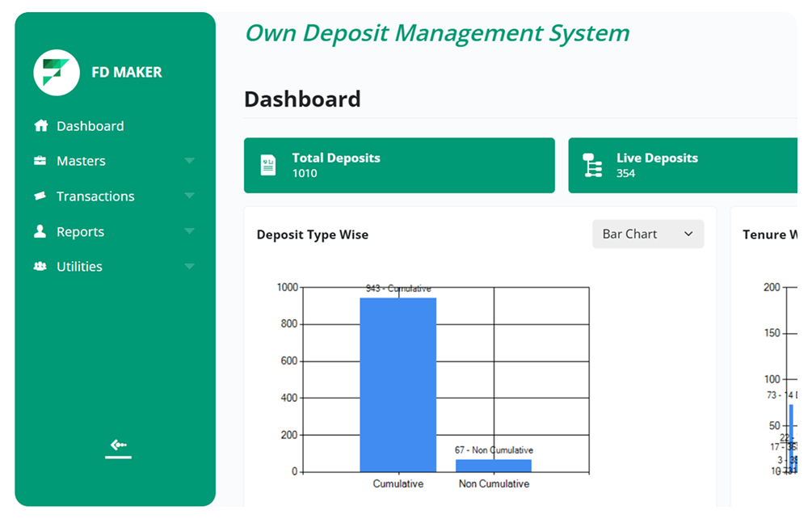Click the Total Deposits card

(x=399, y=166)
